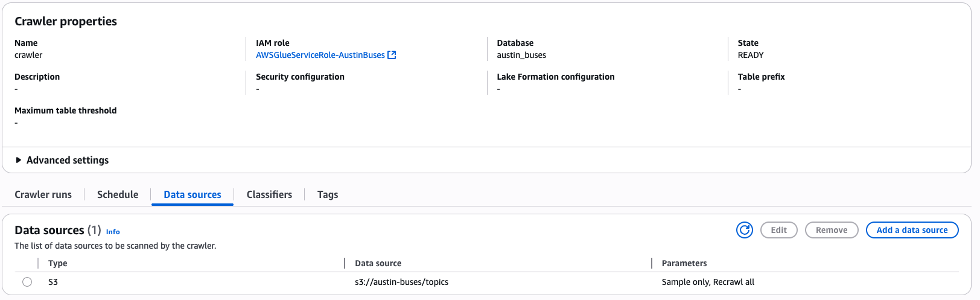
Task: Click the s3://austin-buses/topics path
Action: click(401, 282)
